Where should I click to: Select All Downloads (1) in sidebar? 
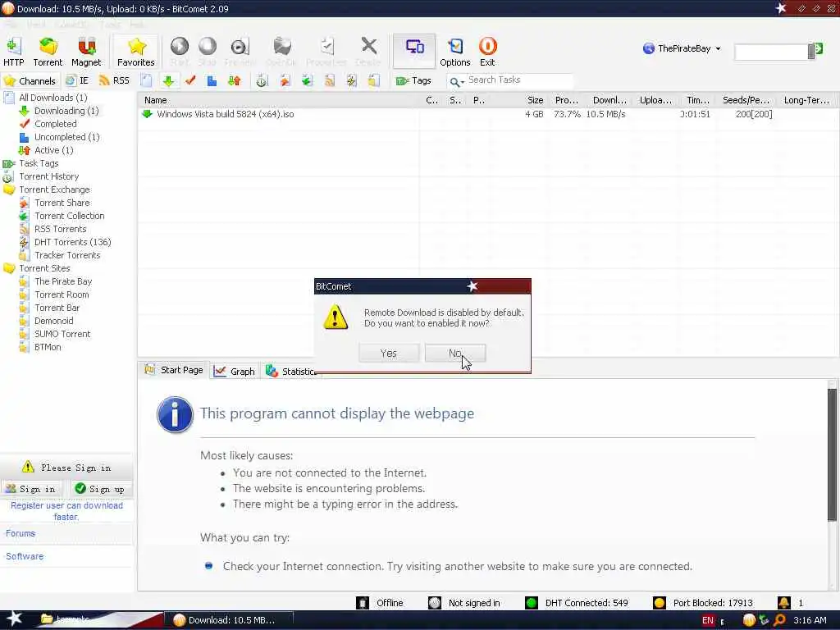[53, 98]
